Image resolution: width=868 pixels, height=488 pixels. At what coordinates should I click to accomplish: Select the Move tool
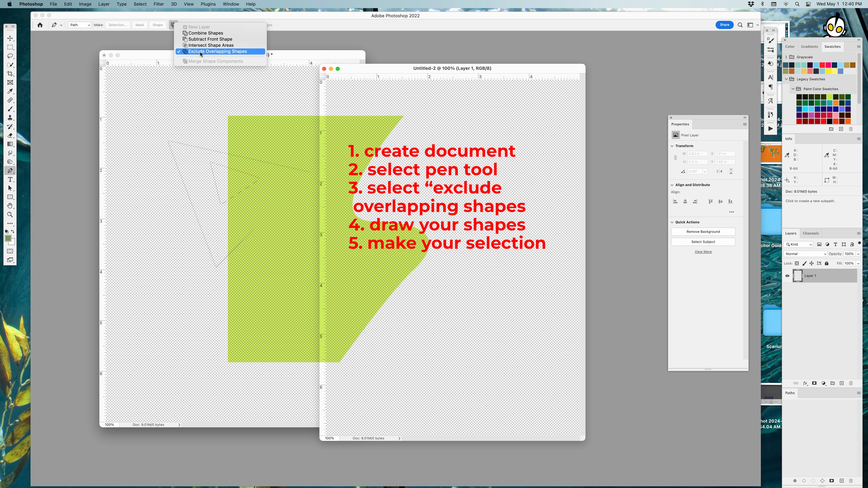10,38
